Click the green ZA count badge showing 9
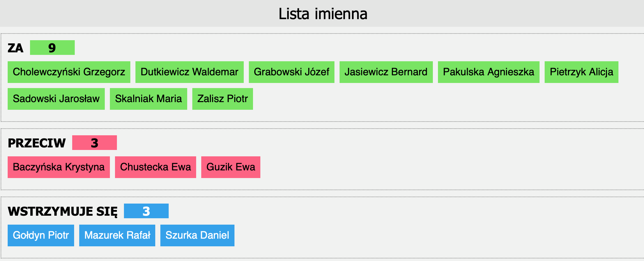644x261 pixels. tap(52, 48)
